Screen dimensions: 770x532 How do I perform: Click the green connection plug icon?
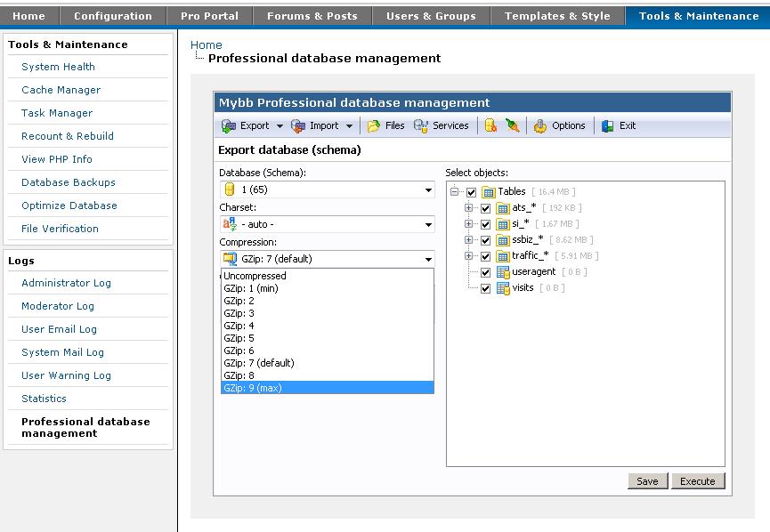point(513,126)
